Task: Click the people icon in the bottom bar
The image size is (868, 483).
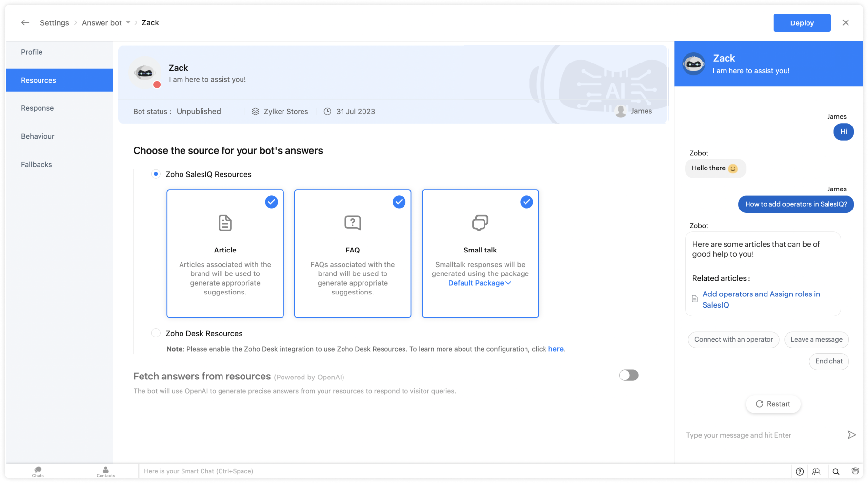Action: click(816, 471)
